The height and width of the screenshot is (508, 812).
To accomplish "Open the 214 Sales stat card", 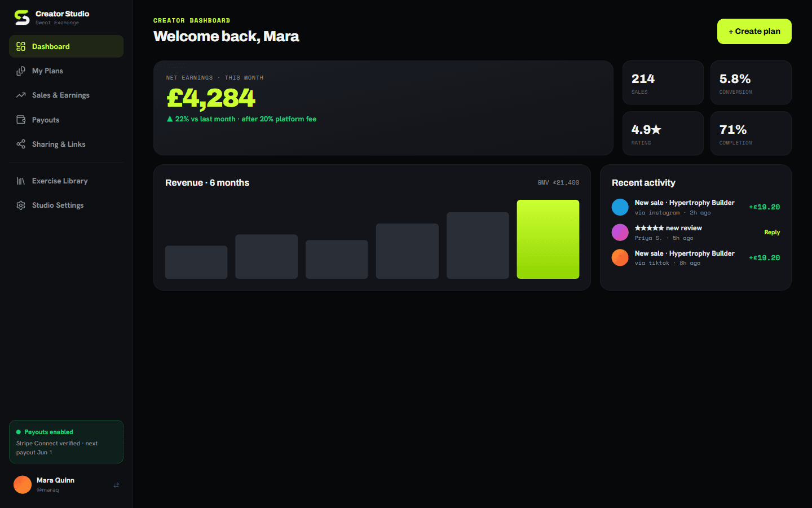I will coord(663,82).
